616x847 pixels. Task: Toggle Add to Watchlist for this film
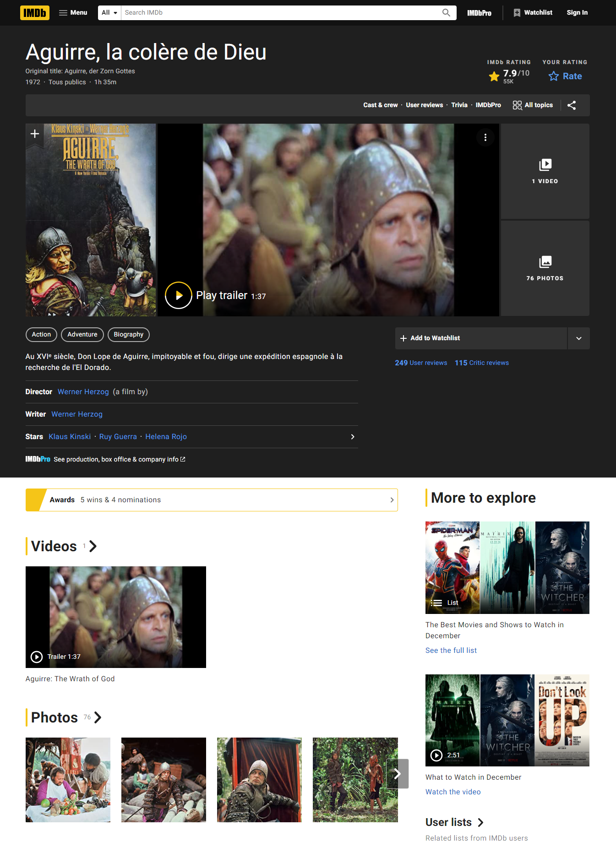tap(480, 338)
